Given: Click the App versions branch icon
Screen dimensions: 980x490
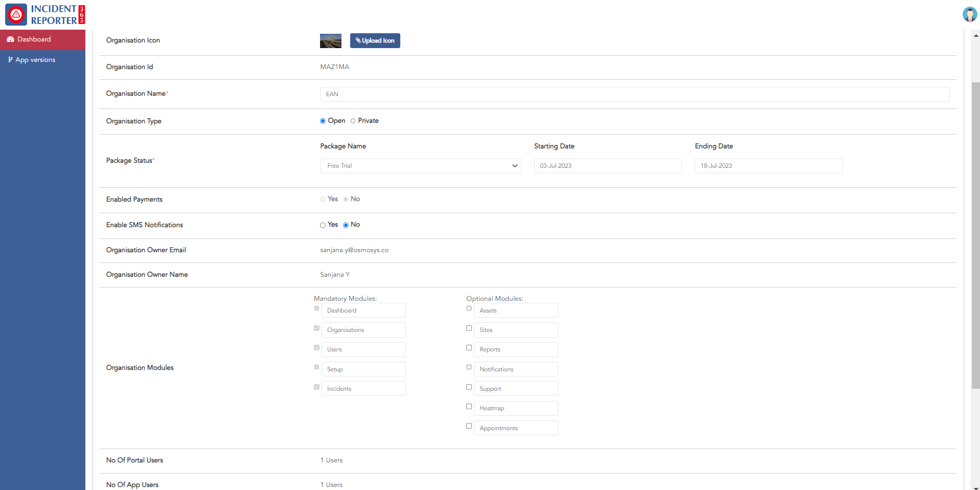Looking at the screenshot, I should point(10,60).
